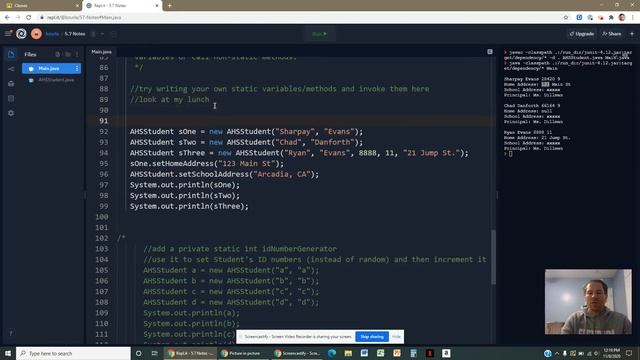Open the Files panel more options menu

(x=77, y=54)
